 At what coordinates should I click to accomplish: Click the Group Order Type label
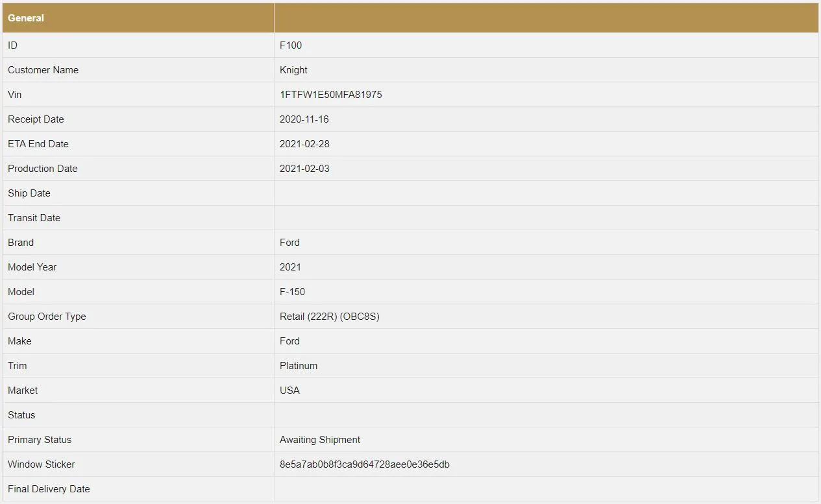tap(47, 317)
